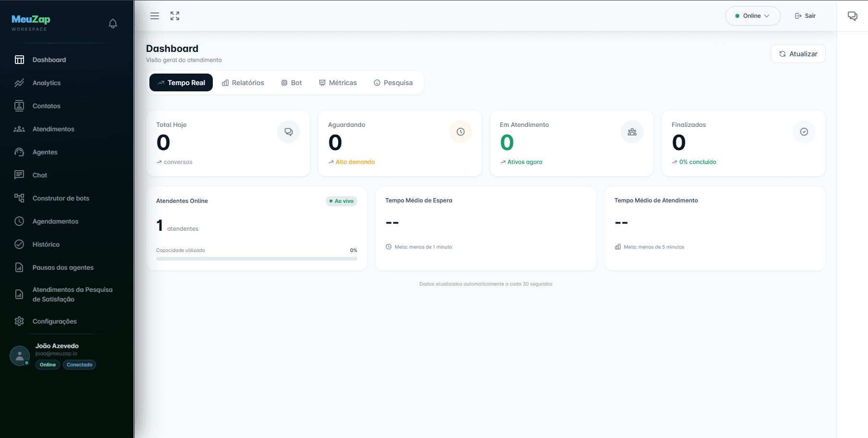This screenshot has height=438, width=868.
Task: Open the Bot tab
Action: click(291, 82)
